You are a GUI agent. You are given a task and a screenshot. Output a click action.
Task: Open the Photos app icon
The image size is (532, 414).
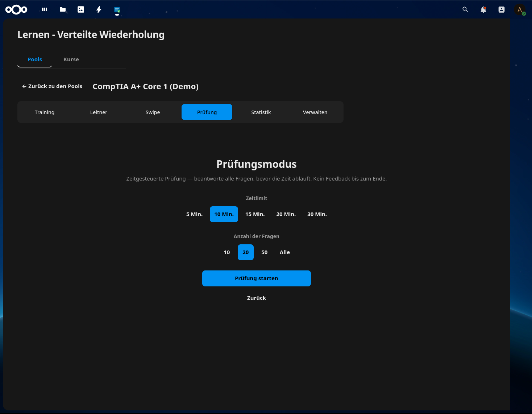[x=80, y=9]
